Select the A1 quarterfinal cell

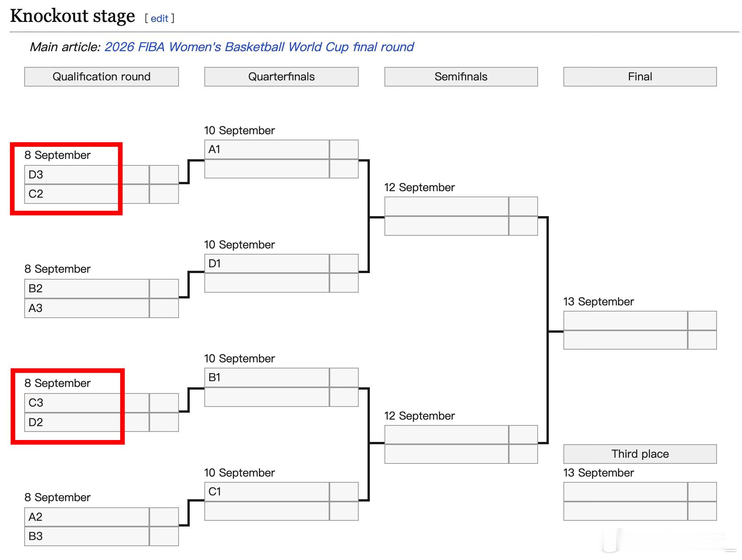pyautogui.click(x=266, y=149)
